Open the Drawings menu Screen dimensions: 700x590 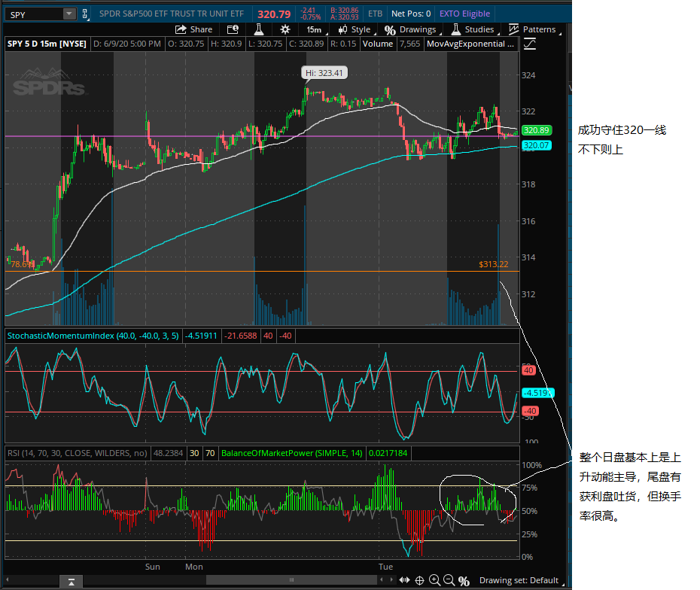point(412,29)
